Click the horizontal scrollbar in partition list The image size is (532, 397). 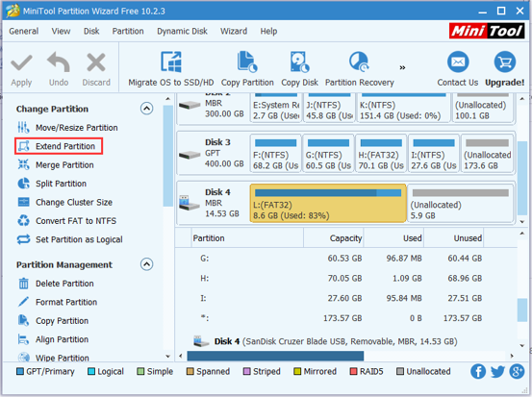[x=275, y=356]
